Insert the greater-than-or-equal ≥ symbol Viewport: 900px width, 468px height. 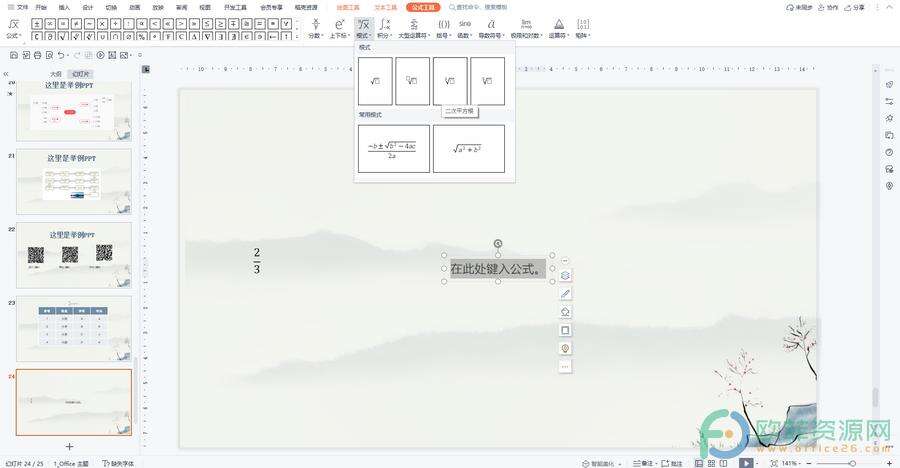coord(220,24)
